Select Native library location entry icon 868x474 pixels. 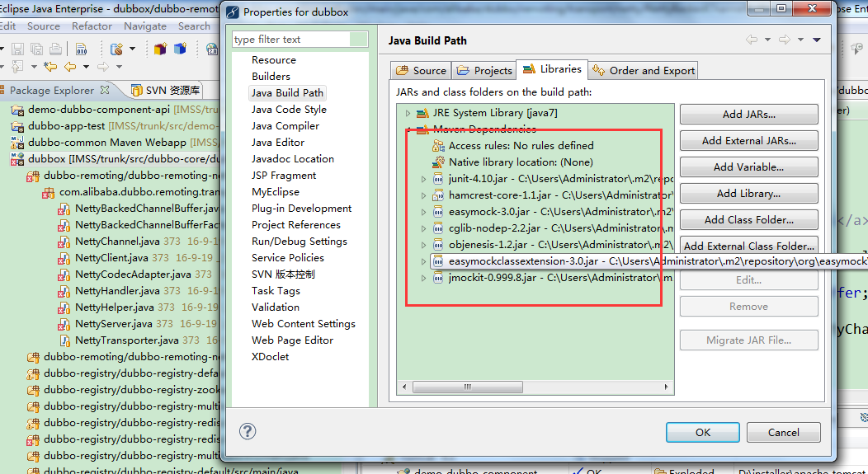tap(438, 162)
